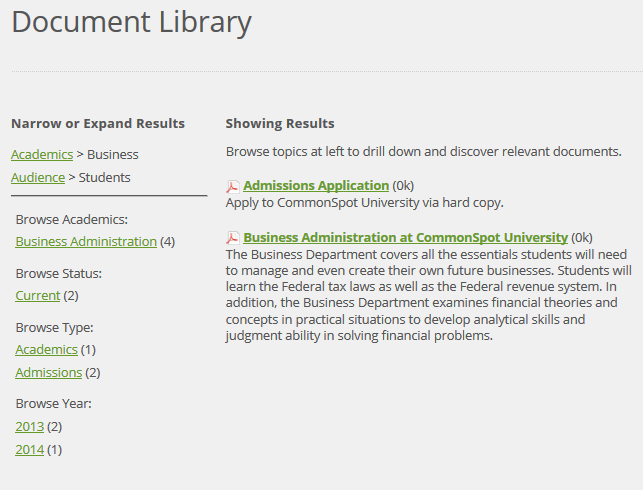The width and height of the screenshot is (643, 490).
Task: Choose Academics under Browse Type
Action: tap(46, 350)
